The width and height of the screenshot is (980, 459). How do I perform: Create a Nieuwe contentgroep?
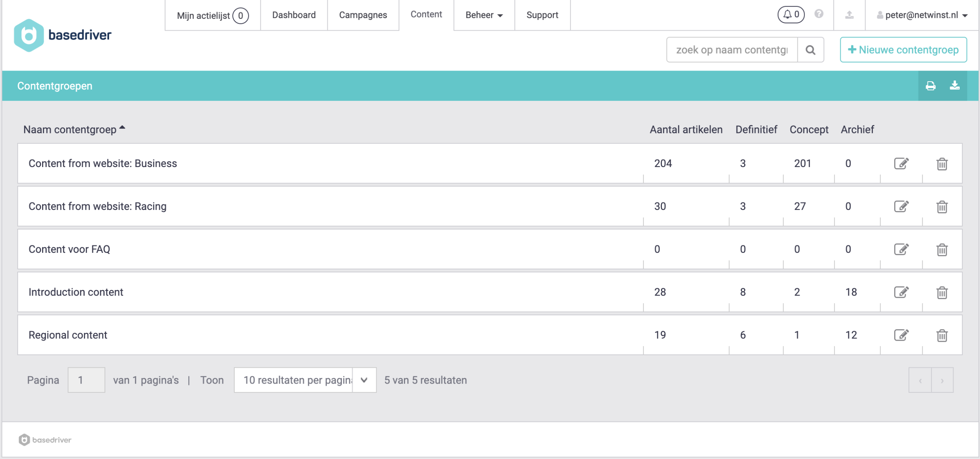[x=903, y=50]
